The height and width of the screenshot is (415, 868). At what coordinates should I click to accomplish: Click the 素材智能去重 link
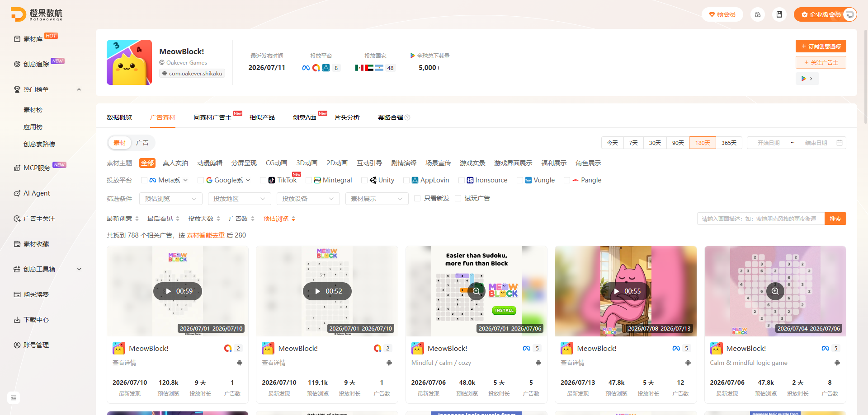206,235
